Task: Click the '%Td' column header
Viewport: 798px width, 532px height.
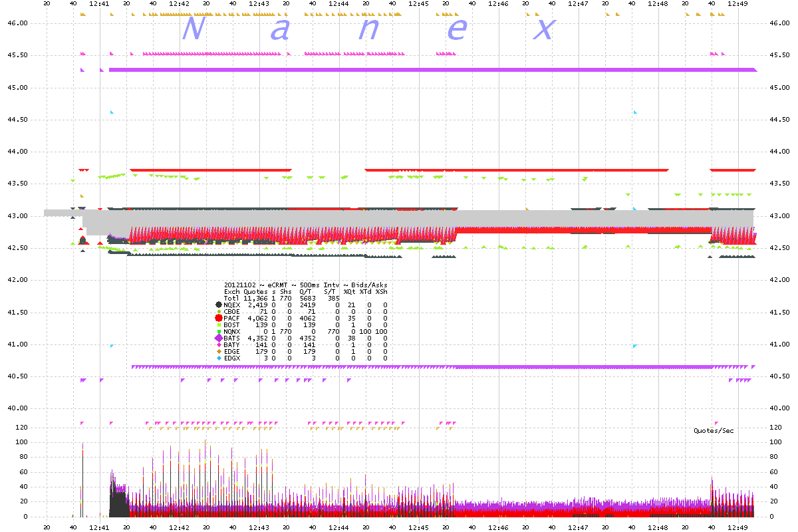Action: pyautogui.click(x=366, y=292)
